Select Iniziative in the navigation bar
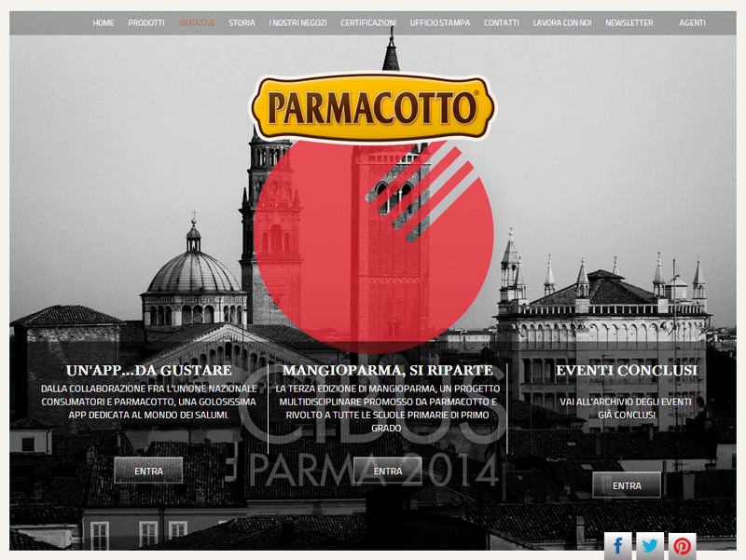The height and width of the screenshot is (560, 746). [197, 22]
